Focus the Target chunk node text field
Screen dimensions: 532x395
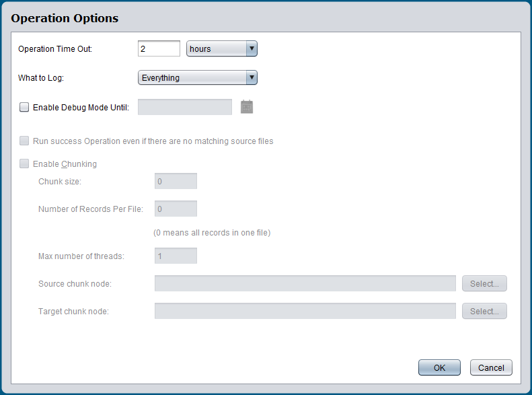tap(305, 311)
